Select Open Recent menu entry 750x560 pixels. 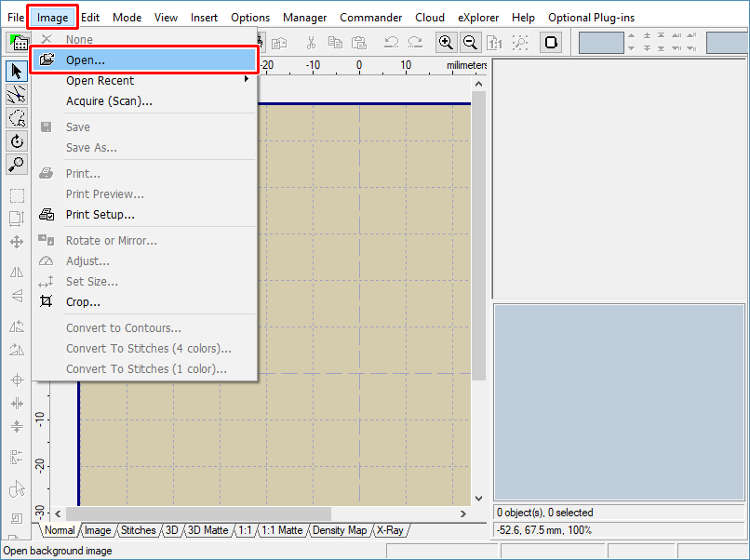click(144, 81)
